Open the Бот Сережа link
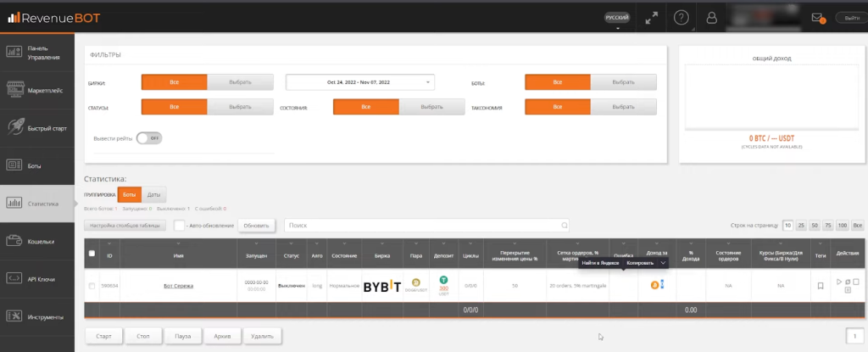The image size is (868, 352). [x=178, y=286]
